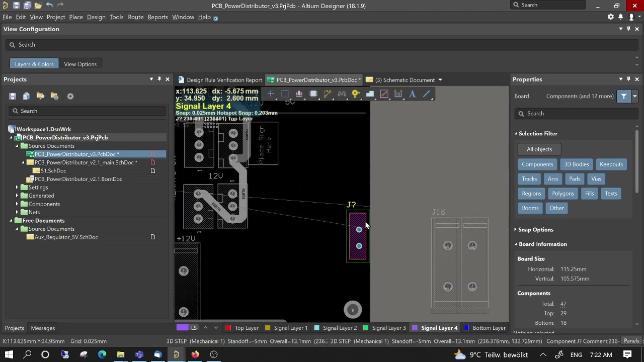Image resolution: width=644 pixels, height=362 pixels.
Task: Click the LS layer set color swatch
Action: 182,328
